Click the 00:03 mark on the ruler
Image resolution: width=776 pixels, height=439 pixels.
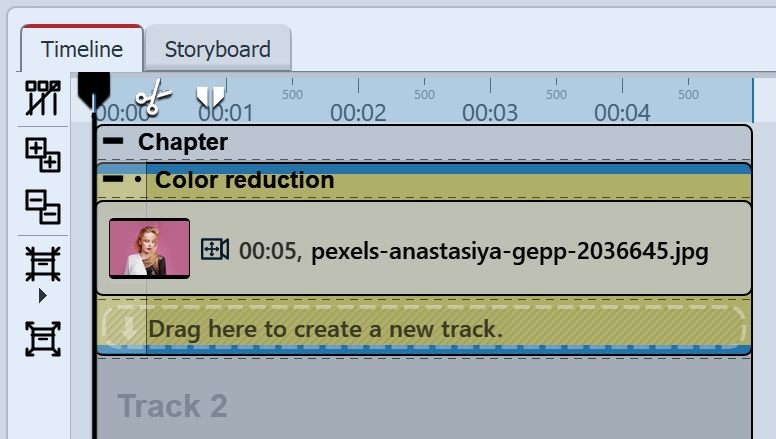(490, 112)
